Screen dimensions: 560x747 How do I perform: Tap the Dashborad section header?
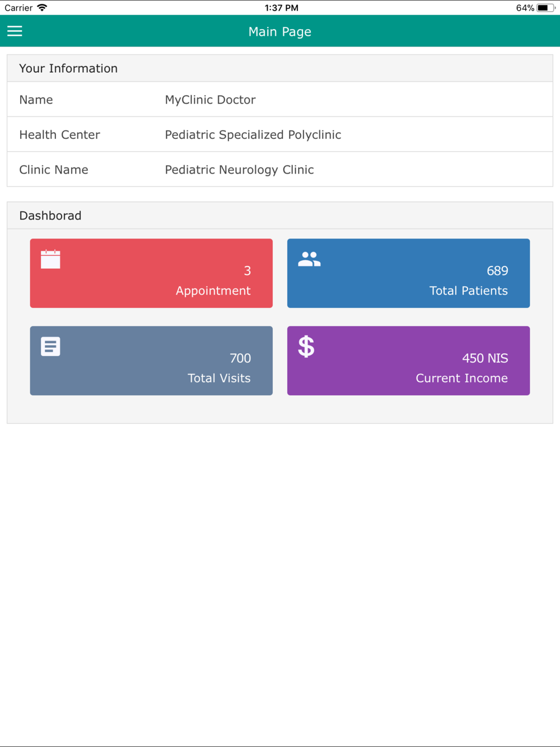(x=50, y=216)
